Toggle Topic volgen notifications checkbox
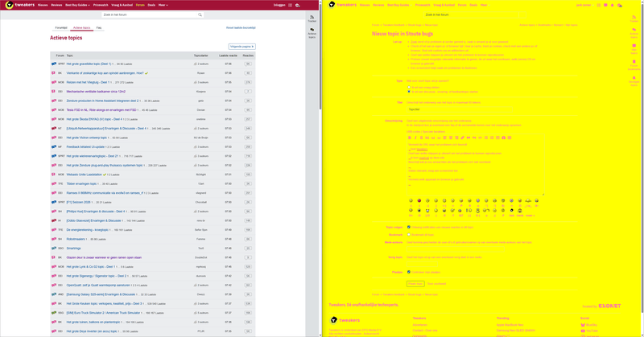Image resolution: width=644 pixels, height=337 pixels. tap(409, 227)
